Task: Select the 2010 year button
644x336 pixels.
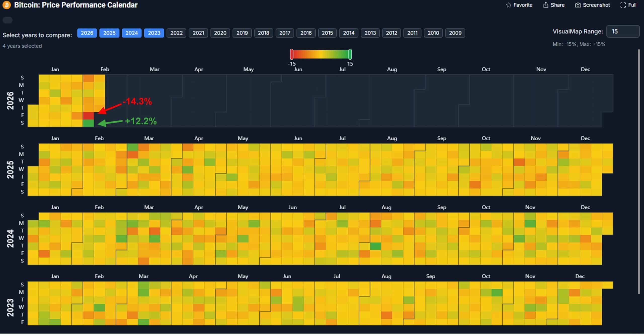Action: click(433, 33)
